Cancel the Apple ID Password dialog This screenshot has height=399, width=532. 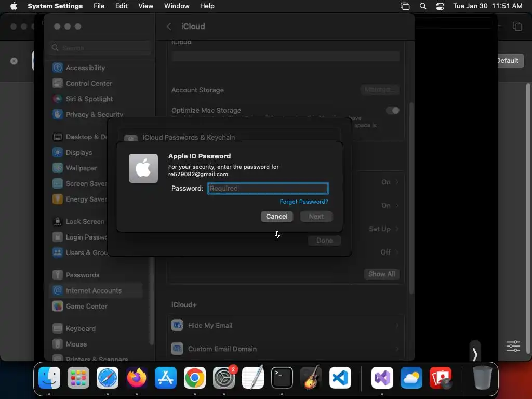277,217
